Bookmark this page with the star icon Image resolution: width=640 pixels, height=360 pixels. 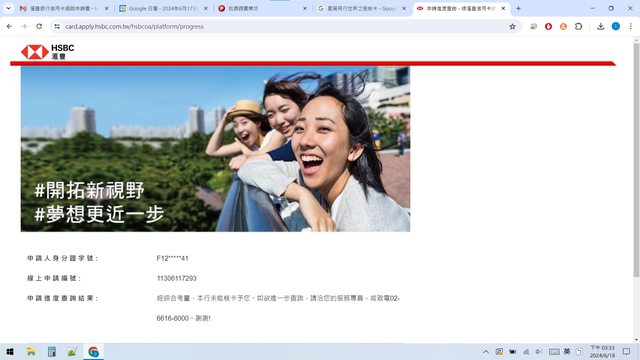(x=512, y=27)
